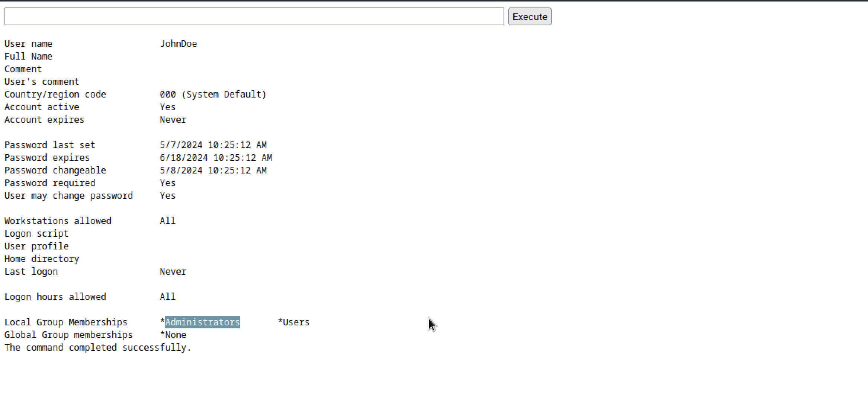
Task: Click the 'Password required' label
Action: [50, 183]
